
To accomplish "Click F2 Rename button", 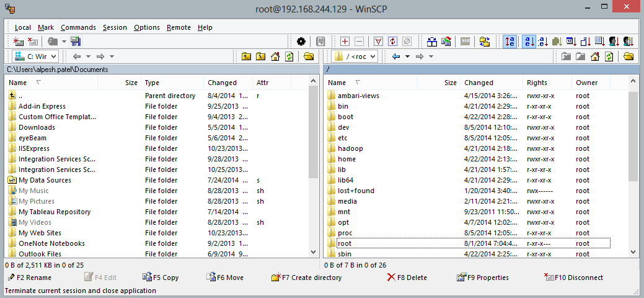I will [x=30, y=278].
